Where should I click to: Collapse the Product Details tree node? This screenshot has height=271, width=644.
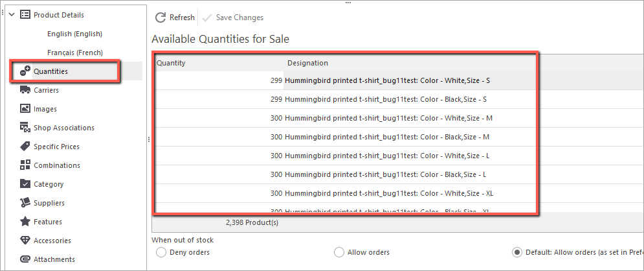point(12,15)
